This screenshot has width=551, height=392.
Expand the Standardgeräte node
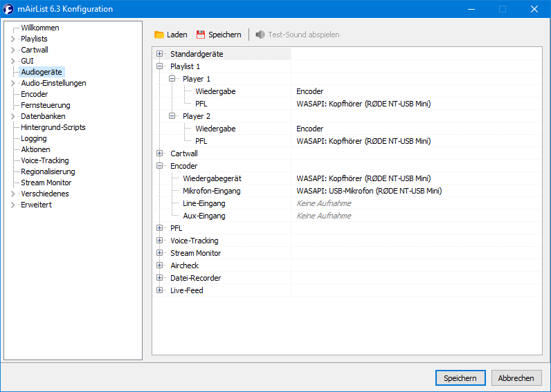coord(160,54)
